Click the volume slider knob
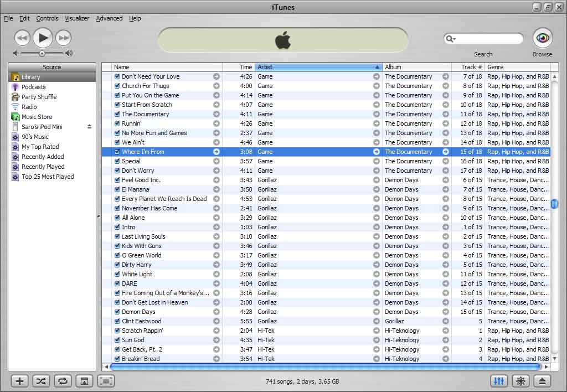This screenshot has width=567, height=392. (x=42, y=54)
